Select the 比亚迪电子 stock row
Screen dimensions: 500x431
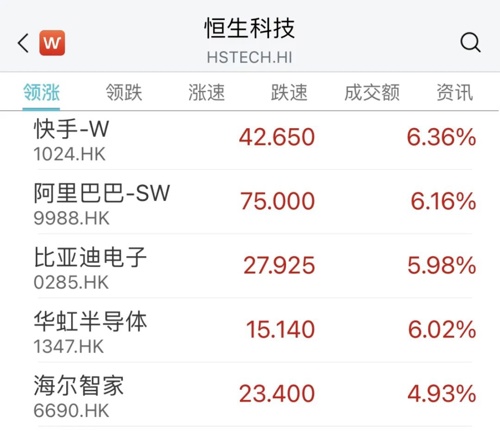250,266
